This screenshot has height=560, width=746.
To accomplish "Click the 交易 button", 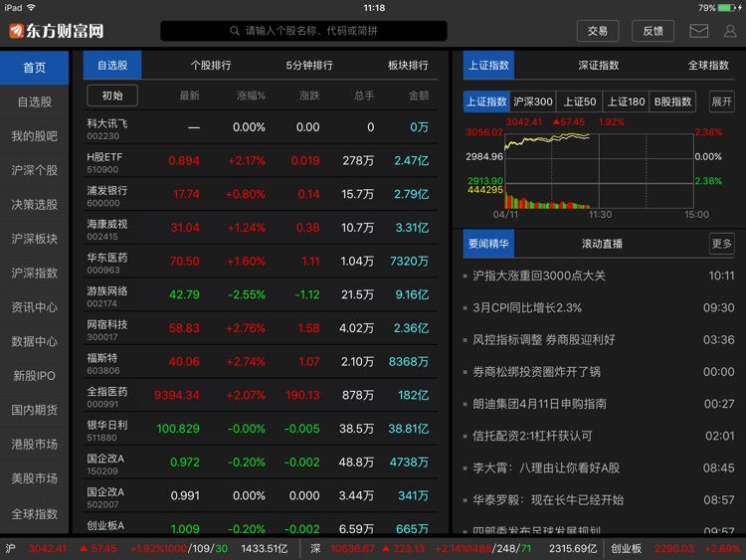I will (598, 31).
